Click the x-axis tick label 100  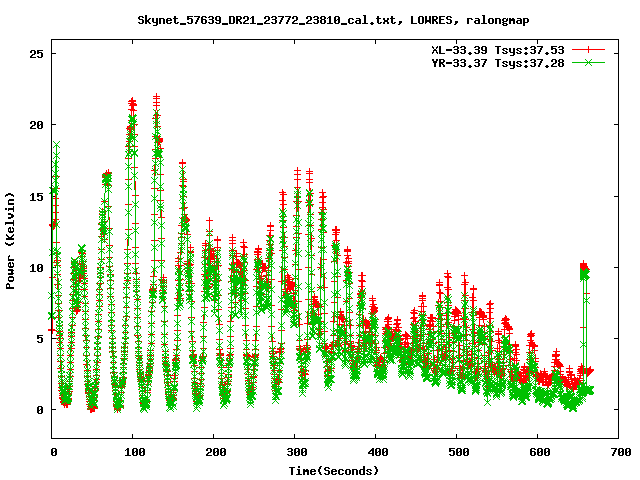pos(134,452)
